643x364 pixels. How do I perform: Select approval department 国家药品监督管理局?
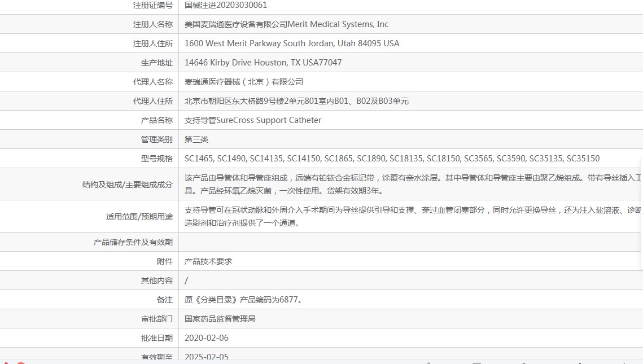click(x=220, y=319)
